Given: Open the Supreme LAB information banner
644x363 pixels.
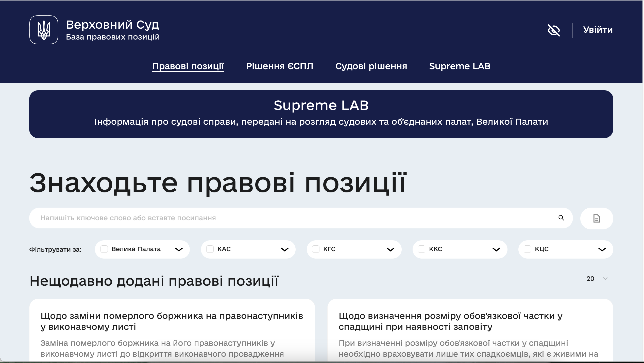Looking at the screenshot, I should [x=321, y=114].
